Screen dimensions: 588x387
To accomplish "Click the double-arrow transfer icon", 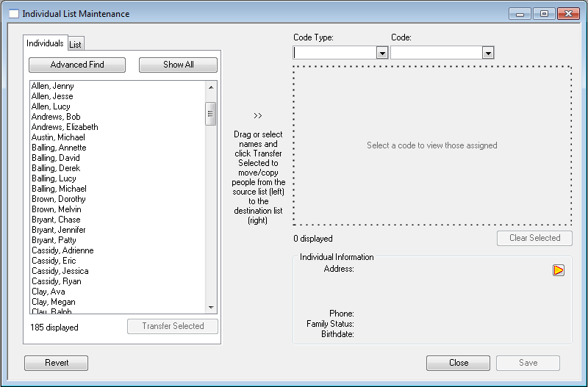I will tap(257, 116).
